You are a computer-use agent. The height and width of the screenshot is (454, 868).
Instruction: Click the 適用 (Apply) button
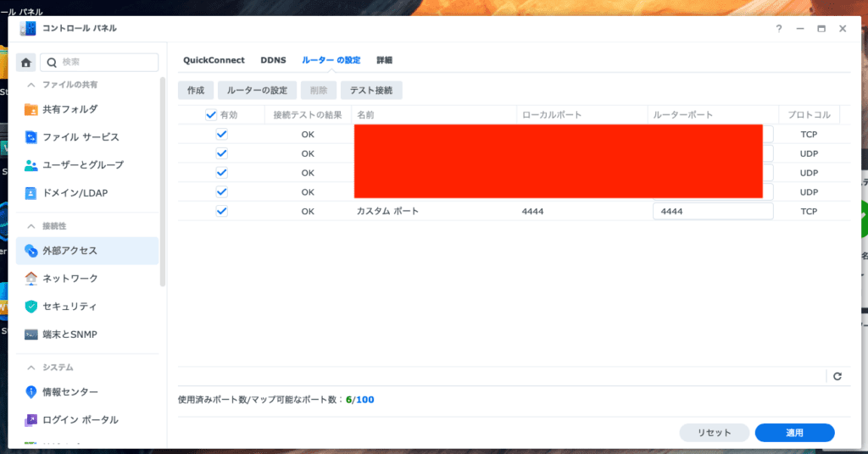(794, 433)
